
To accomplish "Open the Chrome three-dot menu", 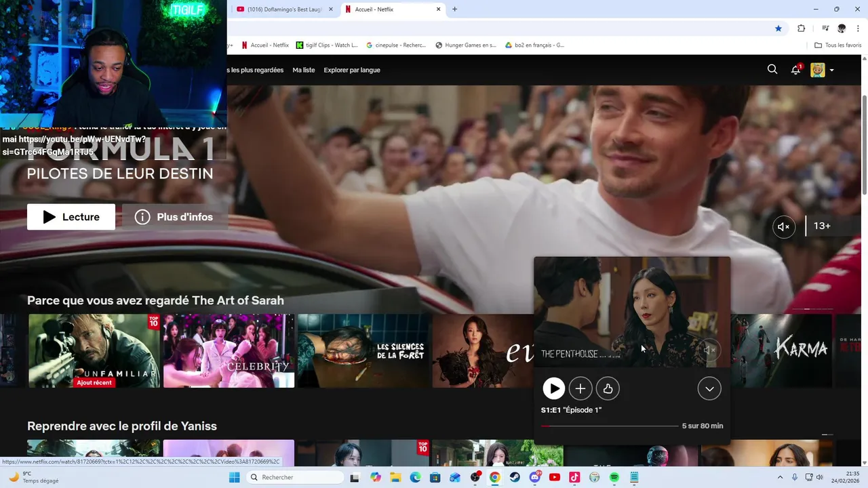I will click(x=859, y=28).
